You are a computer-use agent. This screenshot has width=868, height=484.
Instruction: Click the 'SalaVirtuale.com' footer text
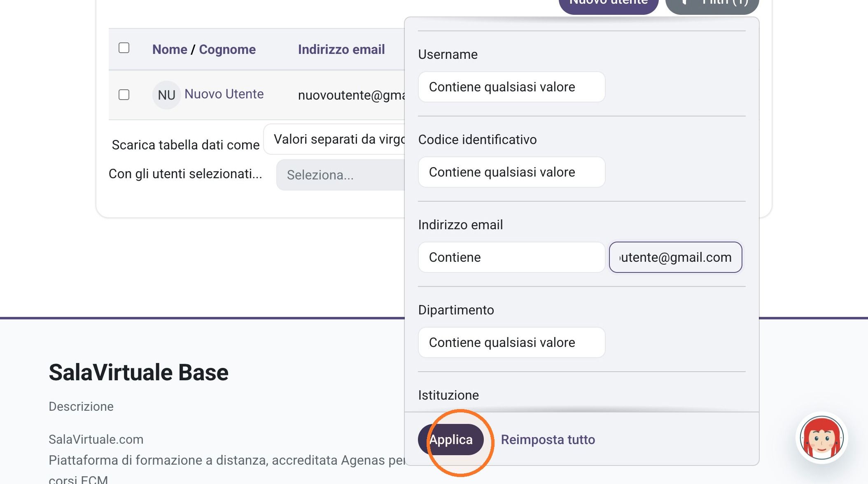(x=96, y=439)
